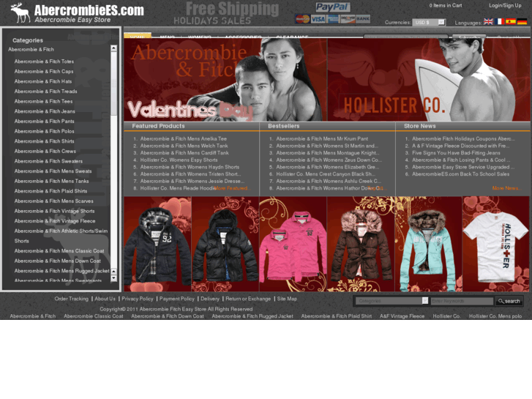The image size is (532, 399).
Task: Open Hollister Co. Mens Crest Canyon bestseller
Action: coord(325,174)
